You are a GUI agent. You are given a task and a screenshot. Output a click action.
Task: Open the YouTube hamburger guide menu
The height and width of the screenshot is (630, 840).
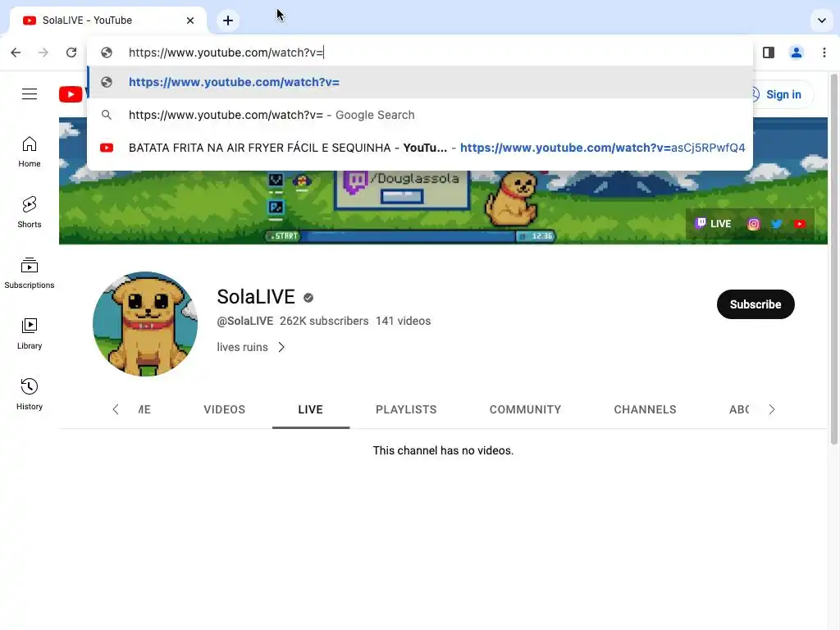point(30,94)
